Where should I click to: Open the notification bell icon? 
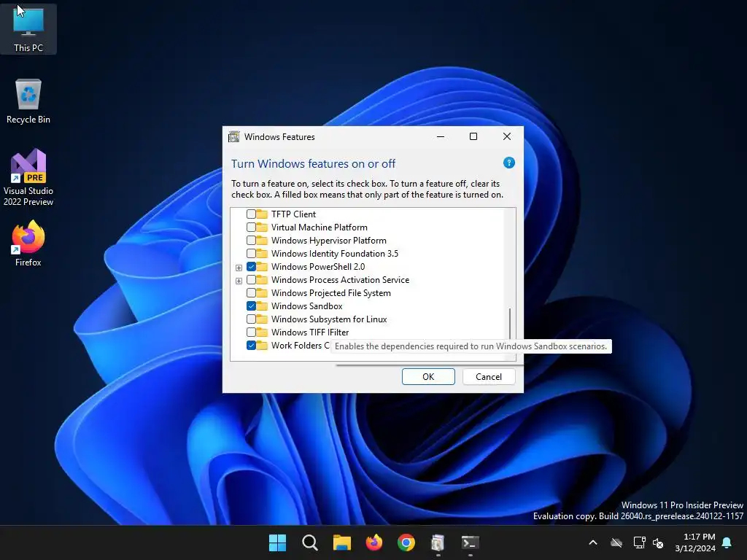coord(727,542)
